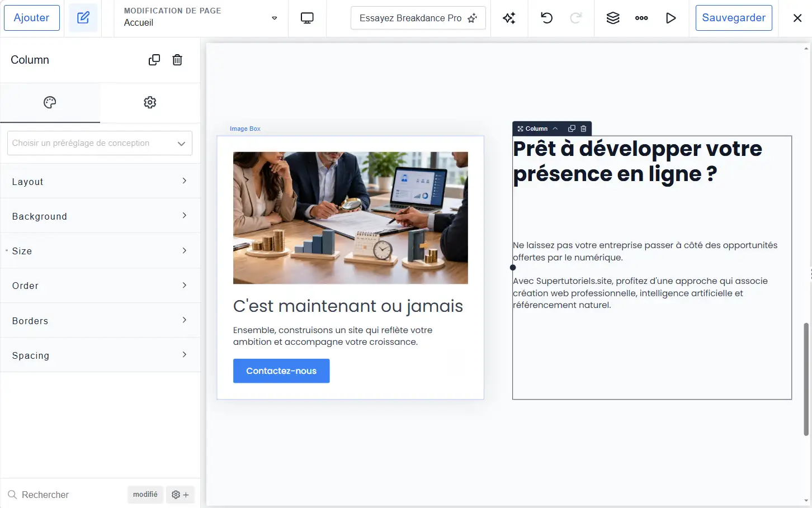Select text 'Ensemble, construisons un site'
The width and height of the screenshot is (812, 508).
(333, 336)
